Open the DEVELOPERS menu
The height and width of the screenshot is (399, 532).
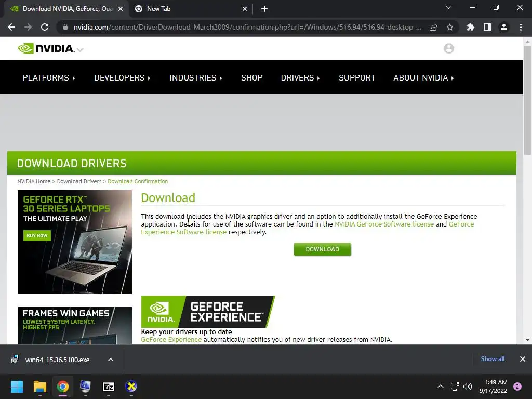click(122, 78)
